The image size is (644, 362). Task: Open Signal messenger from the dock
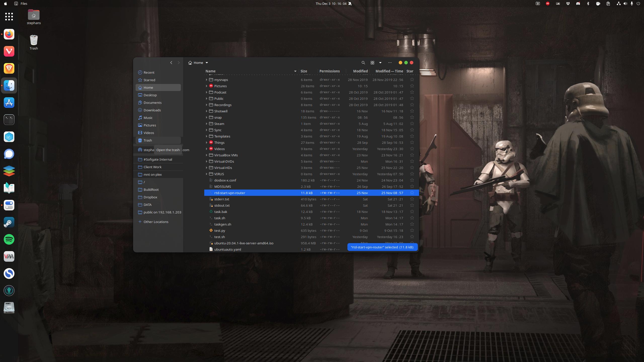tap(9, 154)
